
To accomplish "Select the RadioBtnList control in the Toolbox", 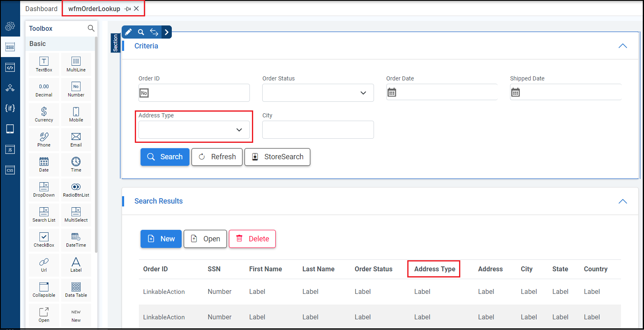I will coord(76,190).
